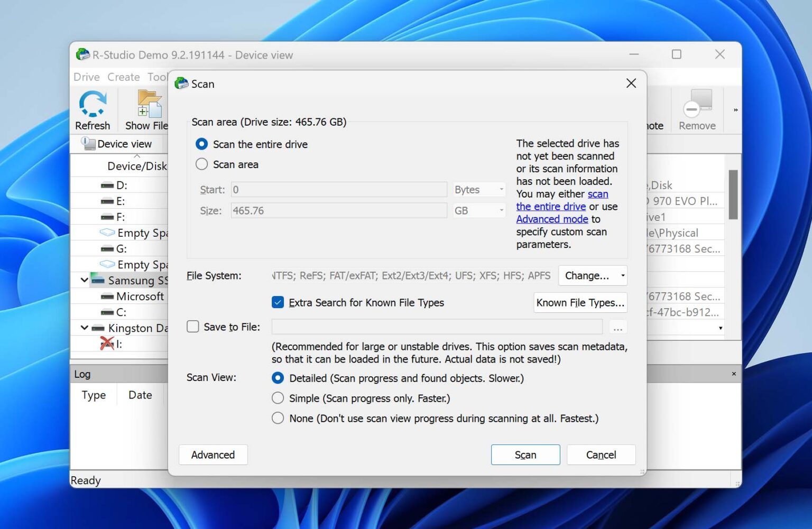
Task: Enable the Save to File checkbox
Action: (x=192, y=327)
